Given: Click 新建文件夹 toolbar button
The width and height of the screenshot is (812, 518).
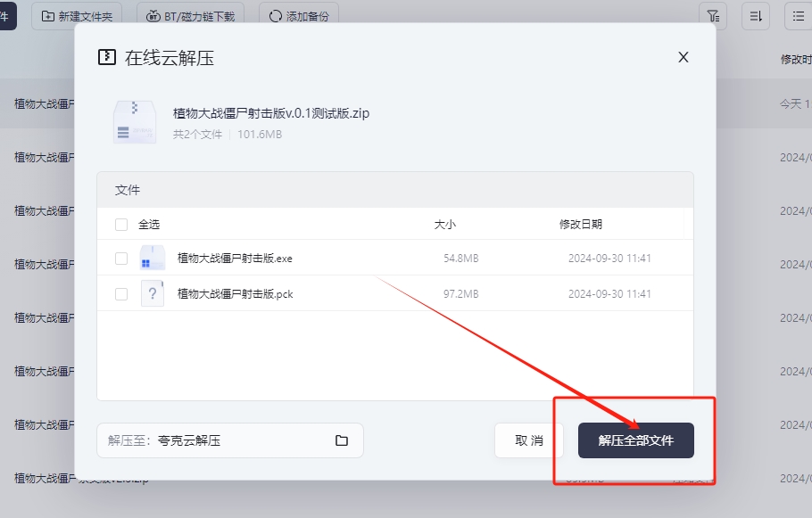Looking at the screenshot, I should pyautogui.click(x=77, y=16).
